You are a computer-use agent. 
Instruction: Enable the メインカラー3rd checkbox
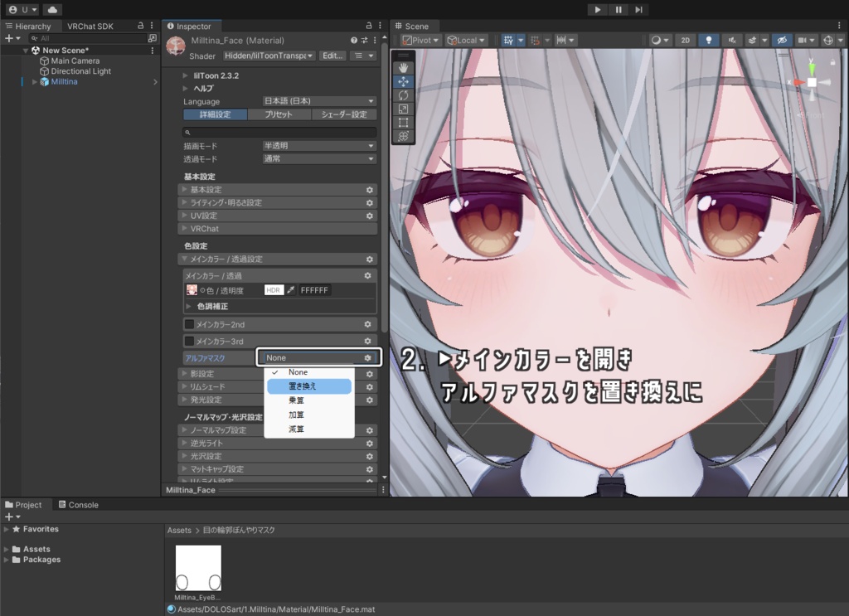tap(189, 341)
